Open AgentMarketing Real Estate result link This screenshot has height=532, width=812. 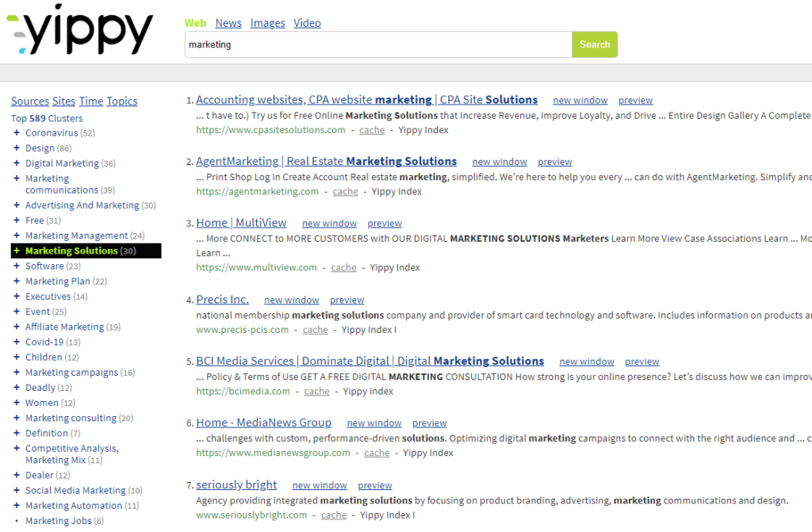[x=326, y=161]
